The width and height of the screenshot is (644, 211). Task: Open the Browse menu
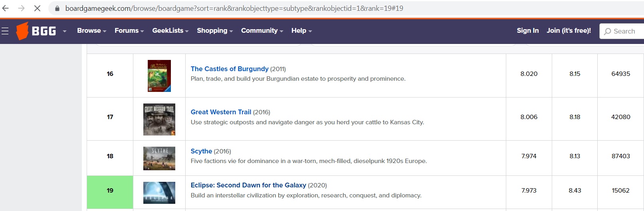(91, 30)
